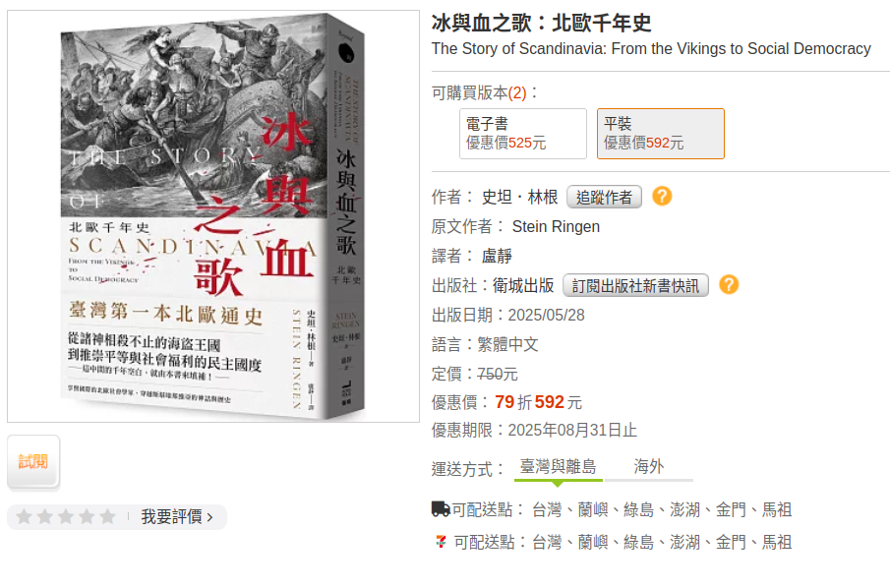Click the help icon beside 訂閱出版社新書快訊
The image size is (890, 588).
tap(729, 284)
